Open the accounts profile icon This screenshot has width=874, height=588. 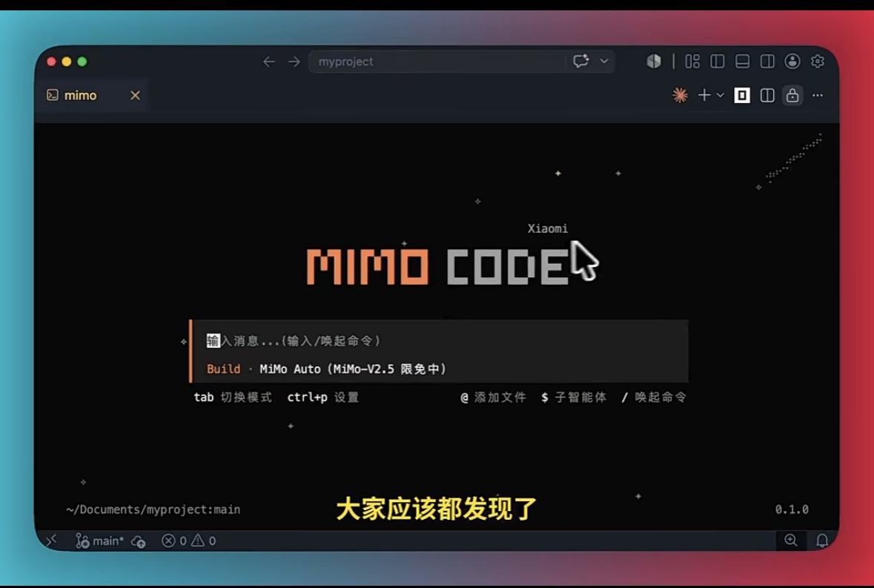(x=792, y=62)
